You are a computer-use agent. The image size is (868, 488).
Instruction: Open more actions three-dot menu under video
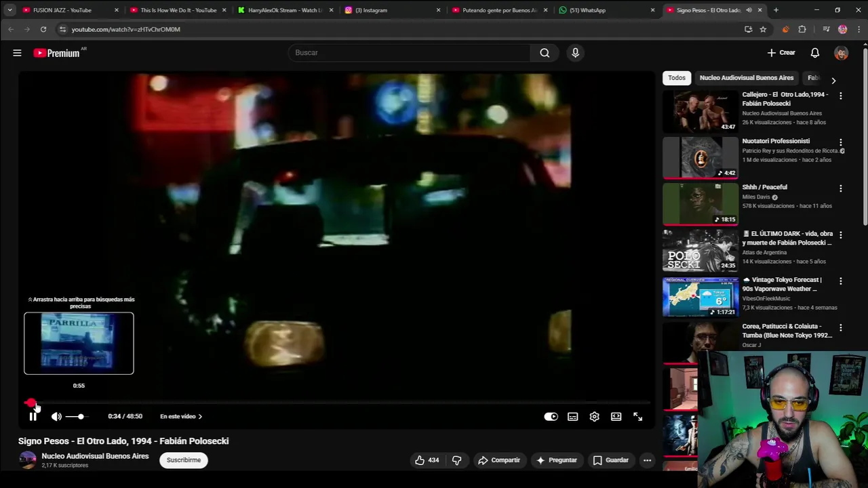(647, 460)
